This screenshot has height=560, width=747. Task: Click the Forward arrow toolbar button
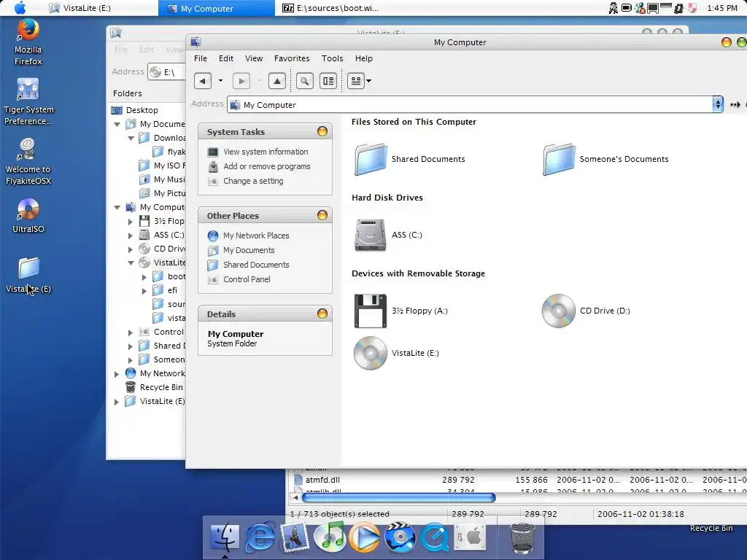coord(241,81)
